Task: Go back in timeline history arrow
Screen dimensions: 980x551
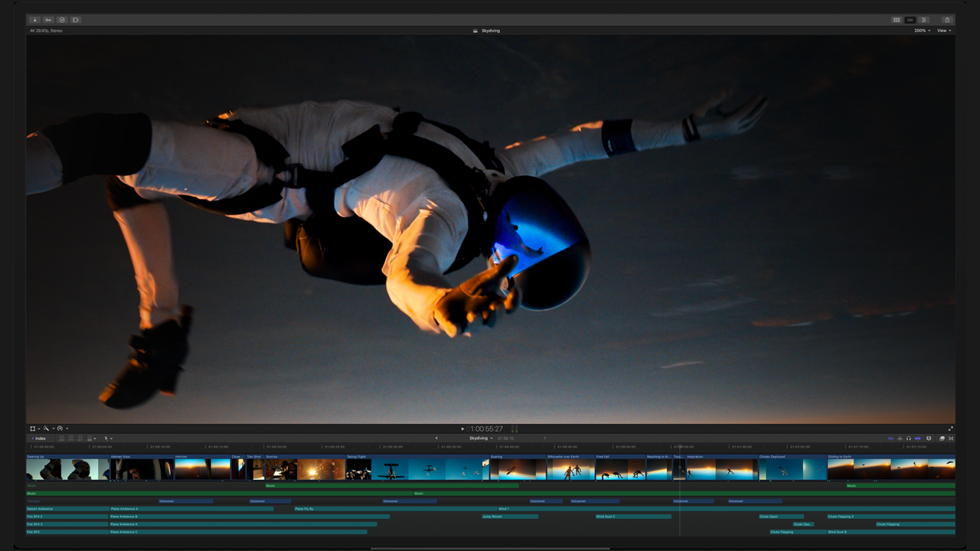Action: [437, 439]
